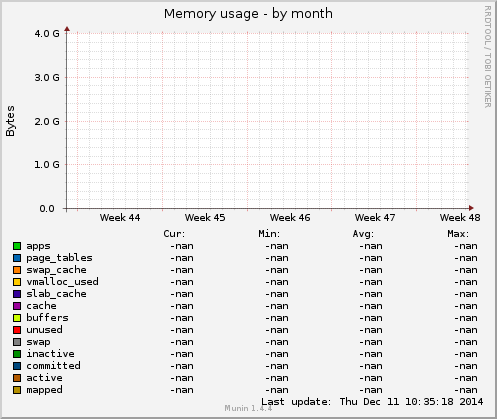
Task: Select the 'swap' legend label
Action: (38, 343)
